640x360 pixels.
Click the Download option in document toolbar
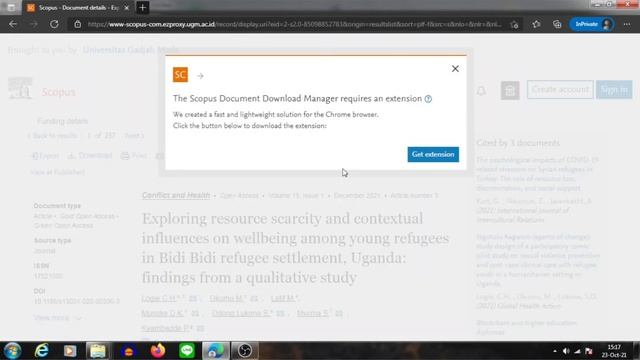[90, 156]
